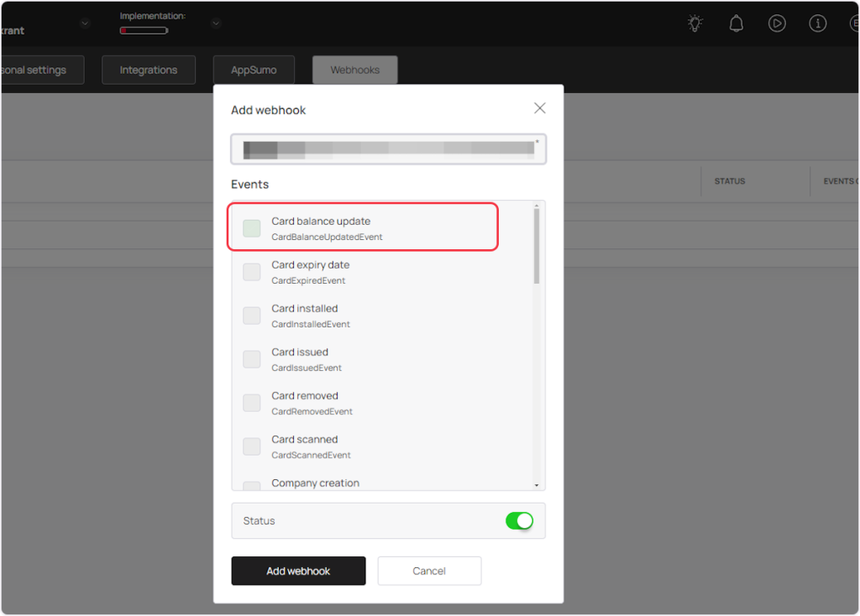Click the lightbulb tips icon
This screenshot has height=616, width=860.
(x=695, y=23)
